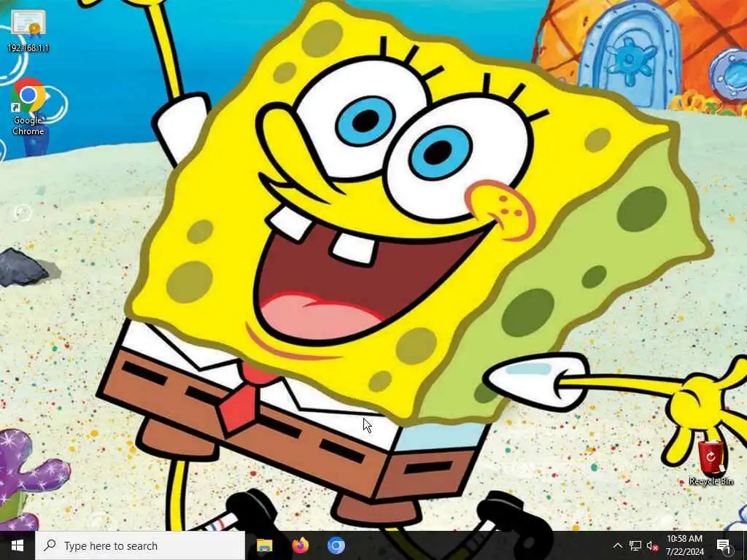The width and height of the screenshot is (747, 560).
Task: Open the network status tray icon
Action: click(x=635, y=545)
